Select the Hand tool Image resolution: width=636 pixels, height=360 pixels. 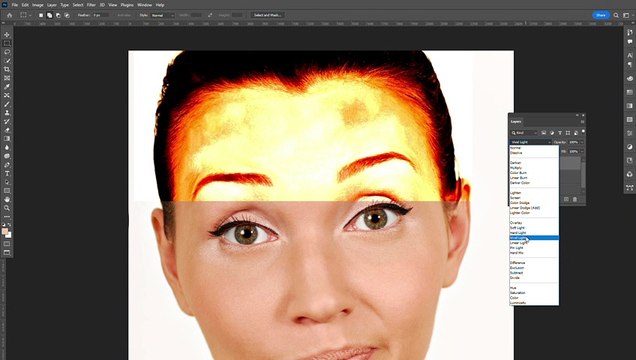pos(7,199)
